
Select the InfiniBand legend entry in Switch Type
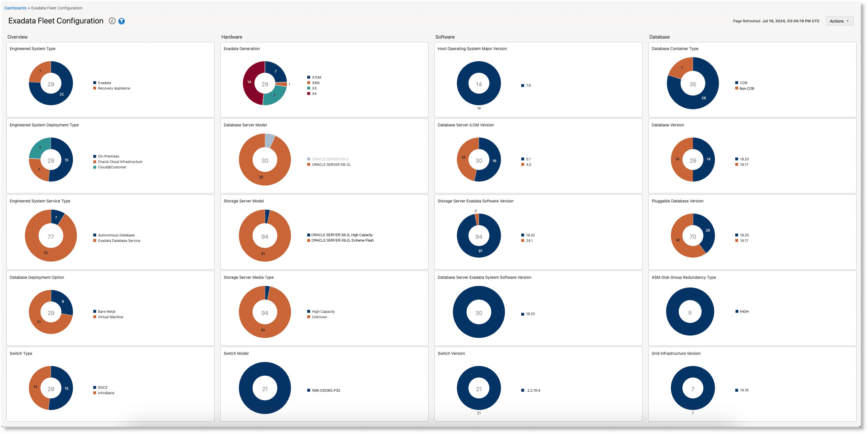[x=106, y=393]
